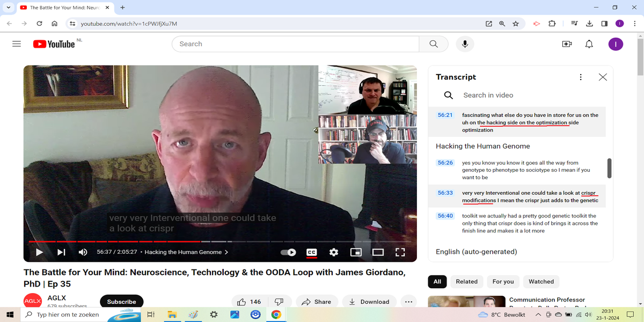
Task: Start voice search with the microphone
Action: coord(465,44)
